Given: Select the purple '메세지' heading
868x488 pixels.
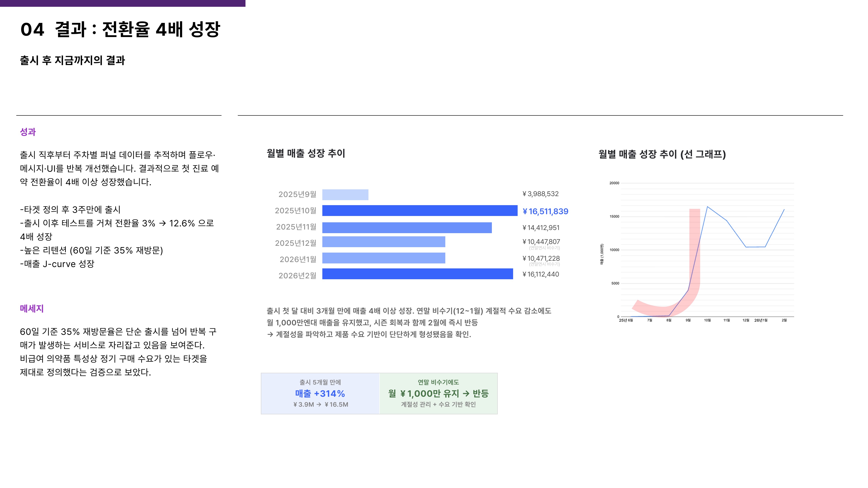Looking at the screenshot, I should (x=32, y=308).
